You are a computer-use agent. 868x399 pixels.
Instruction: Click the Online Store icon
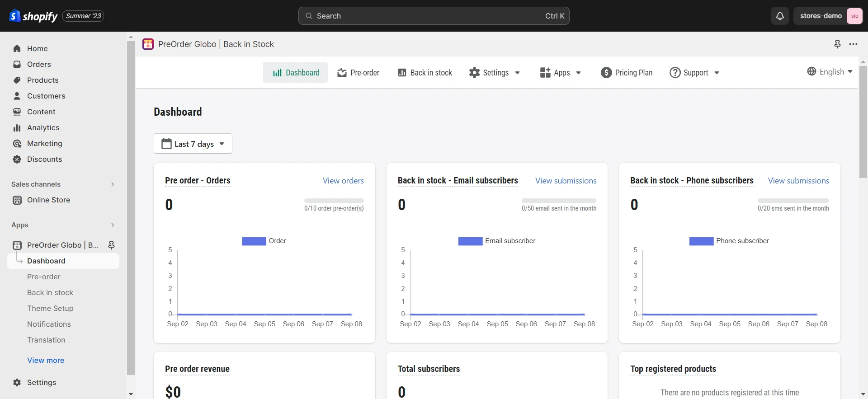click(17, 200)
